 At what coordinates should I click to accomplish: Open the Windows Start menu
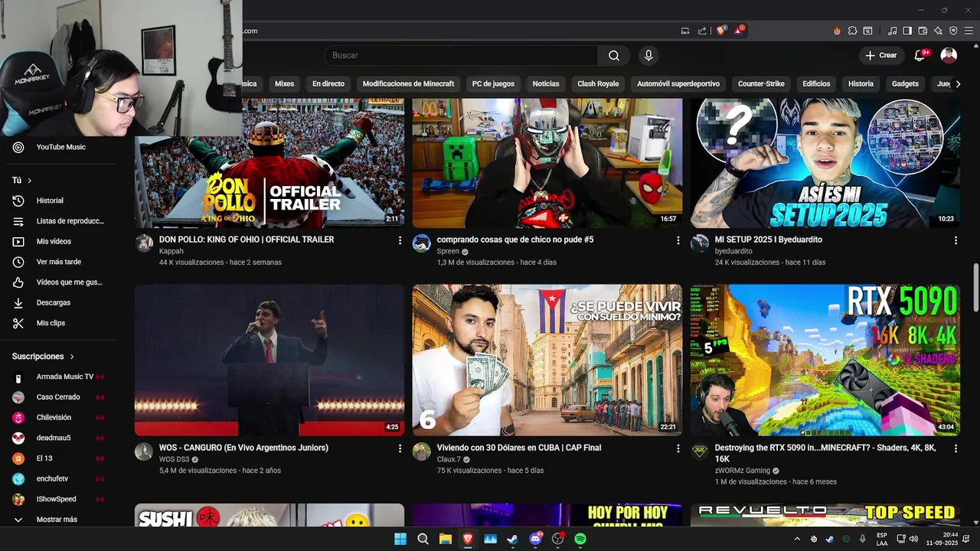[x=400, y=539]
